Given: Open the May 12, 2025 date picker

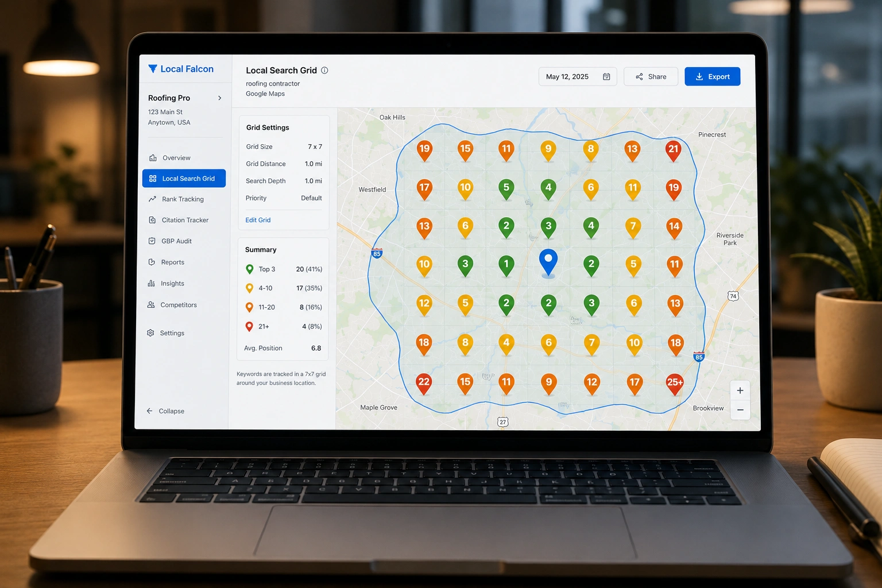Looking at the screenshot, I should 578,76.
